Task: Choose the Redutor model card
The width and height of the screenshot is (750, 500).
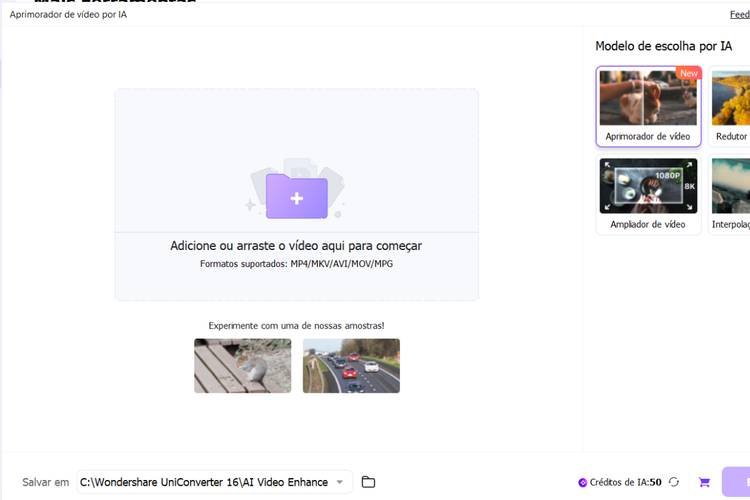Action: coord(729,106)
